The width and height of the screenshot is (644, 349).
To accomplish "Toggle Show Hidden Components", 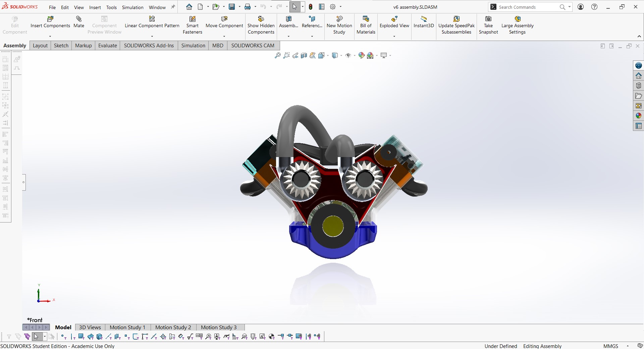I will (261, 25).
